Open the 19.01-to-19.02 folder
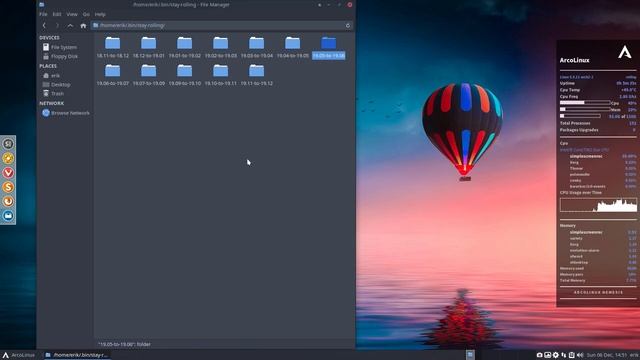This screenshot has width=640, height=360. (x=184, y=47)
